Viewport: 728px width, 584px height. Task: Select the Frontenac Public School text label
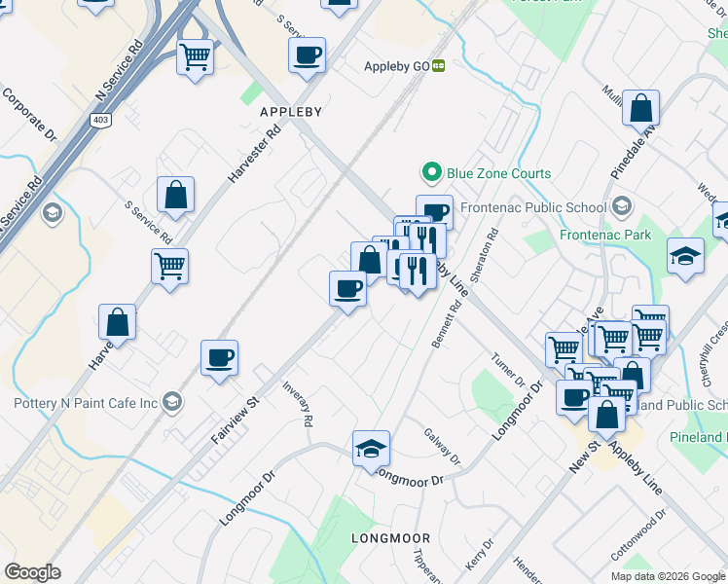(533, 207)
